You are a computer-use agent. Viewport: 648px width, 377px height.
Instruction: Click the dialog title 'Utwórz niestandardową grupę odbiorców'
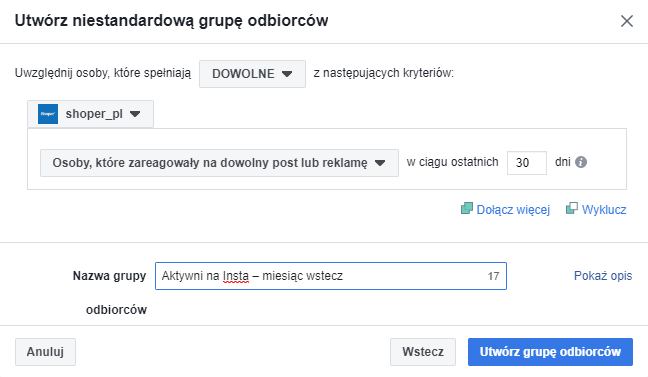(x=172, y=21)
